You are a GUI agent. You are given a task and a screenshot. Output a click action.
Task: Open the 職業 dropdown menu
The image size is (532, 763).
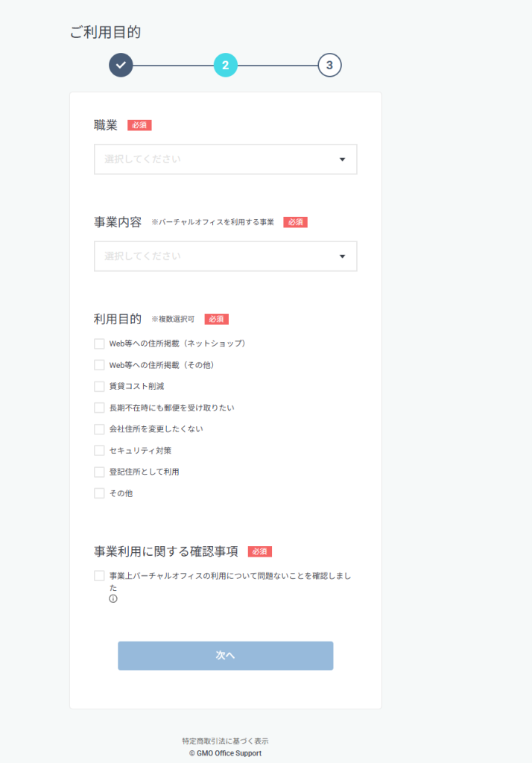[225, 159]
